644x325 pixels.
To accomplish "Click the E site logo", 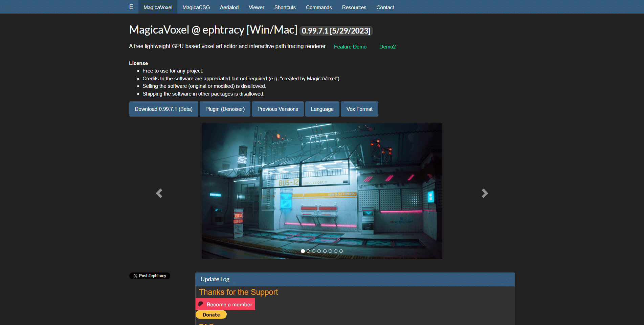I will pyautogui.click(x=131, y=7).
